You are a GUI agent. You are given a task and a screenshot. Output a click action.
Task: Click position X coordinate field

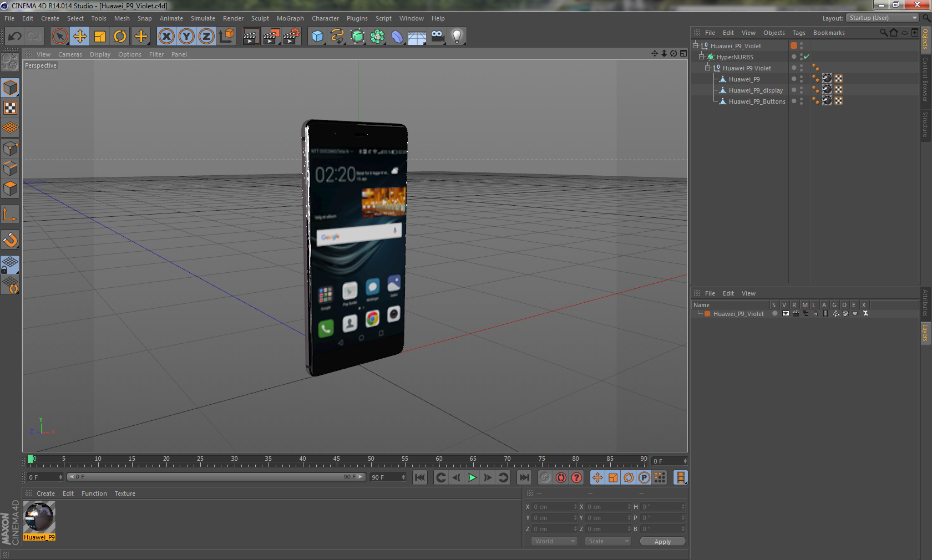click(x=554, y=507)
